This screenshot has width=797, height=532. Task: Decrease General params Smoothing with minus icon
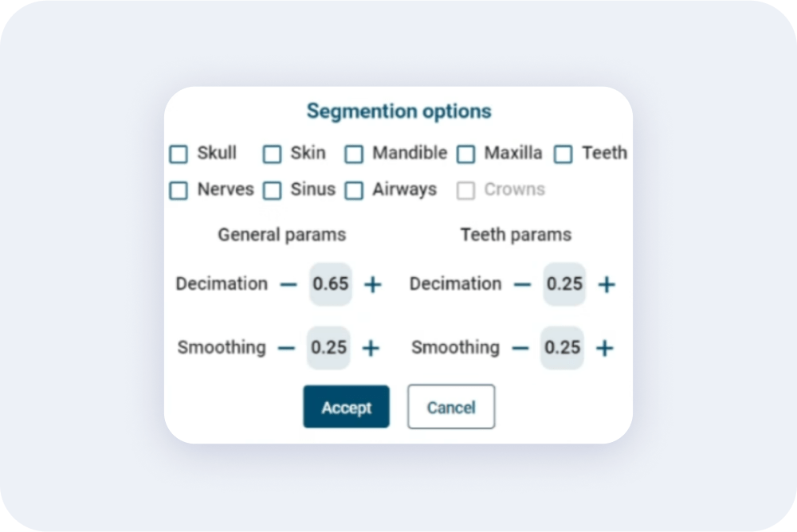[286, 348]
